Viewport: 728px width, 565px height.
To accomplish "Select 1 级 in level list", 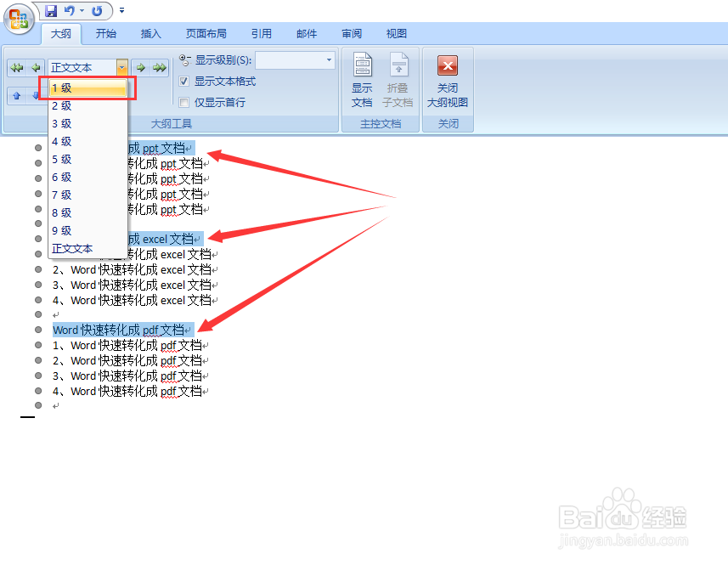I will [87, 88].
